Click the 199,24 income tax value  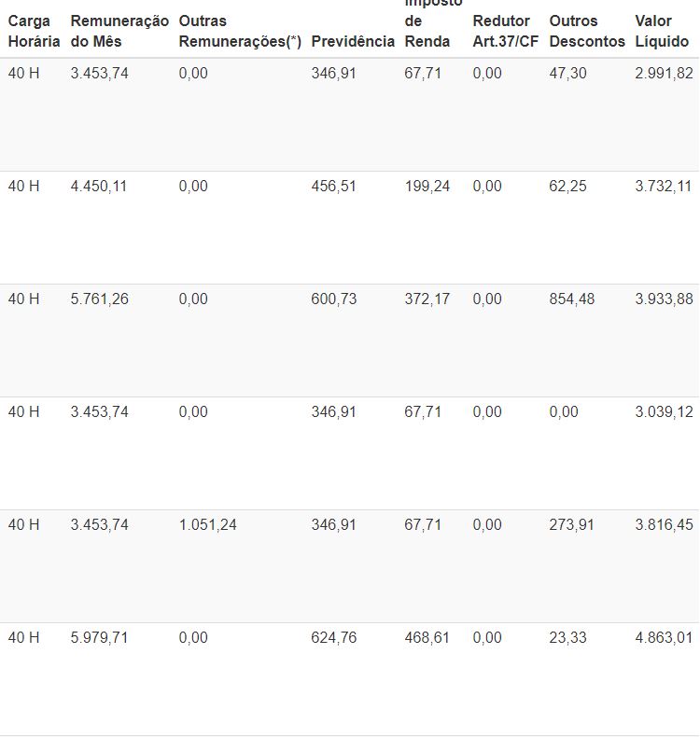coord(427,187)
